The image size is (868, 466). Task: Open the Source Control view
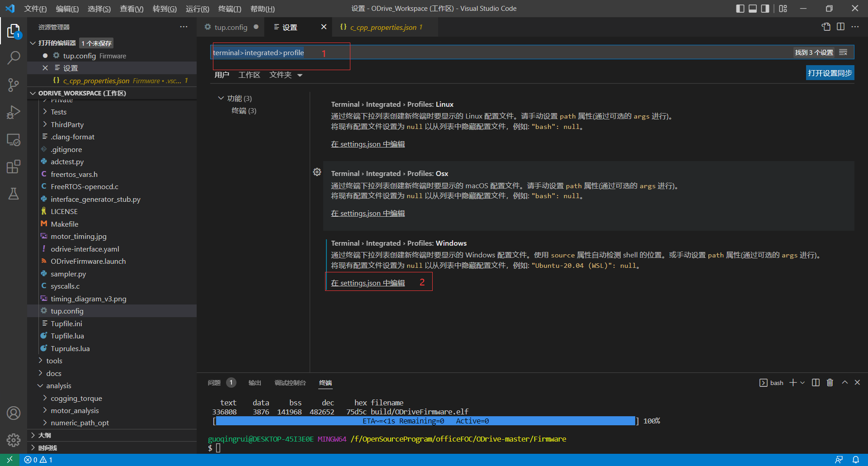pos(14,85)
